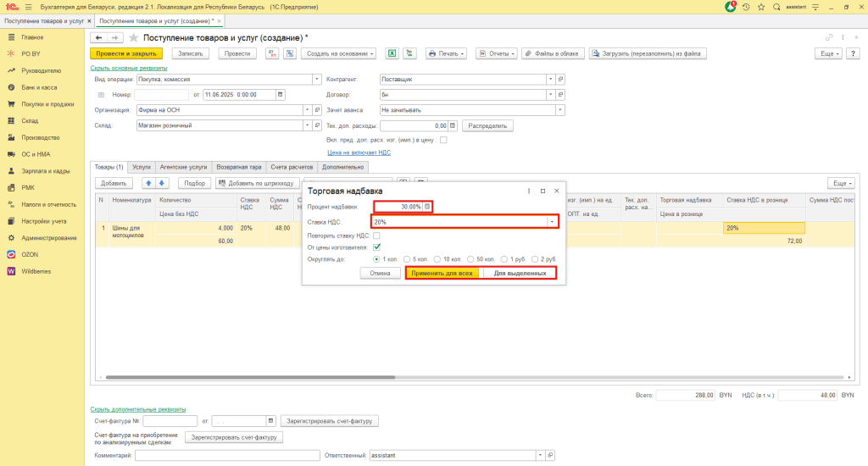This screenshot has height=466, width=868.
Task: Switch to Услуги tab
Action: pyautogui.click(x=142, y=167)
